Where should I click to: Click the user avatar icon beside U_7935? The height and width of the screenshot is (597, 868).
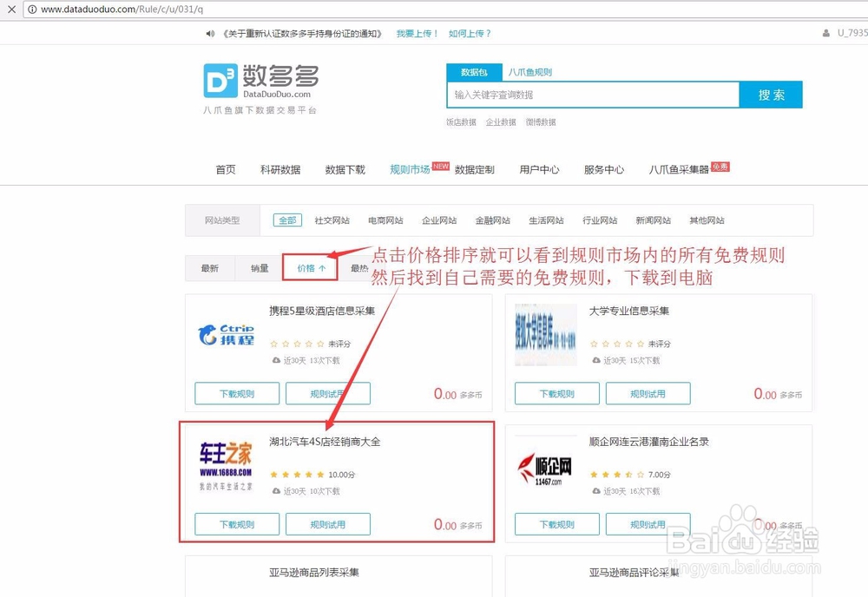(x=826, y=33)
